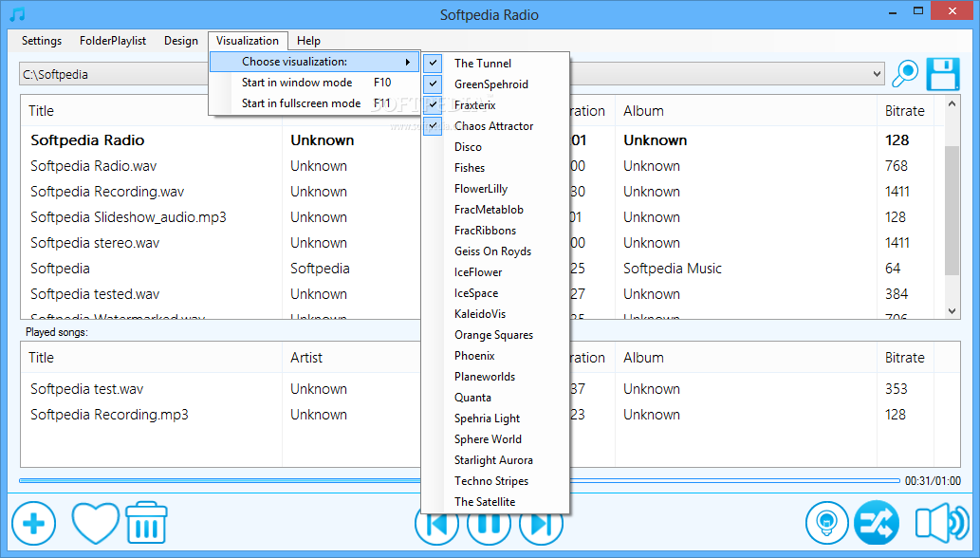This screenshot has height=558, width=980.
Task: Select IceFlower visualization
Action: [495, 271]
